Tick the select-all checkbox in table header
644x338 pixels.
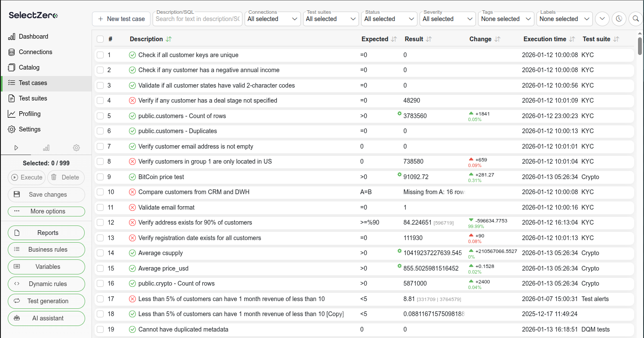100,39
